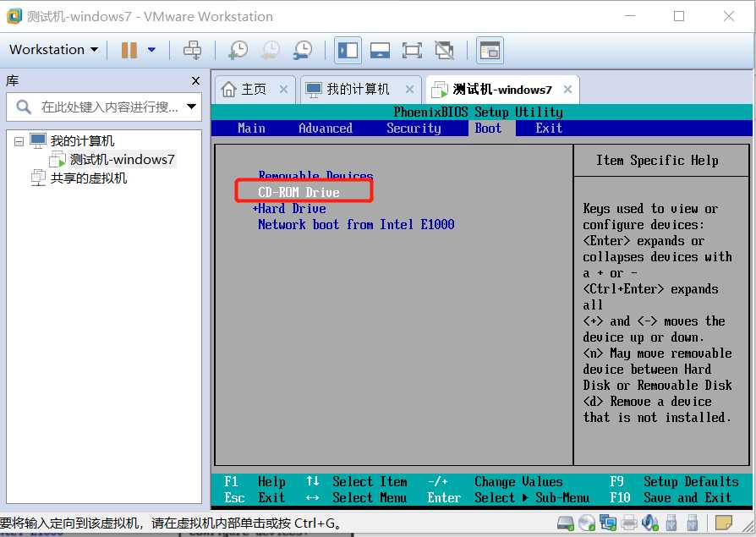This screenshot has height=537, width=756.
Task: Select Network boot from Intel E1000
Action: click(356, 225)
